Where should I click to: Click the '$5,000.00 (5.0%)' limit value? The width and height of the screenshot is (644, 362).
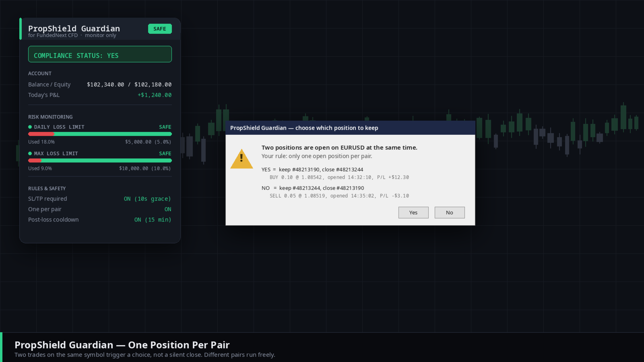point(148,142)
